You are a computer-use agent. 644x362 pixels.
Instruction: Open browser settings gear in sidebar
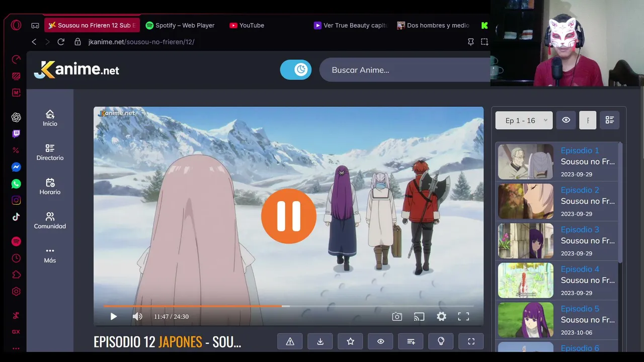pos(16,291)
